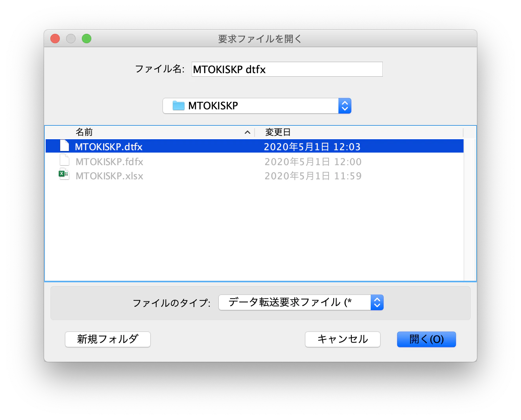The height and width of the screenshot is (420, 521).
Task: Click the 新規フォルダ button
Action: (x=108, y=339)
